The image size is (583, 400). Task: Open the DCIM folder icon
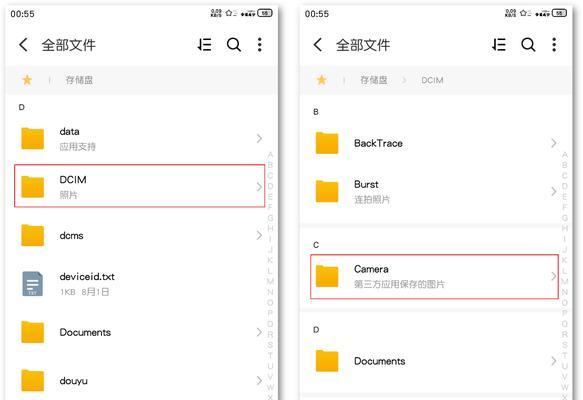(33, 187)
